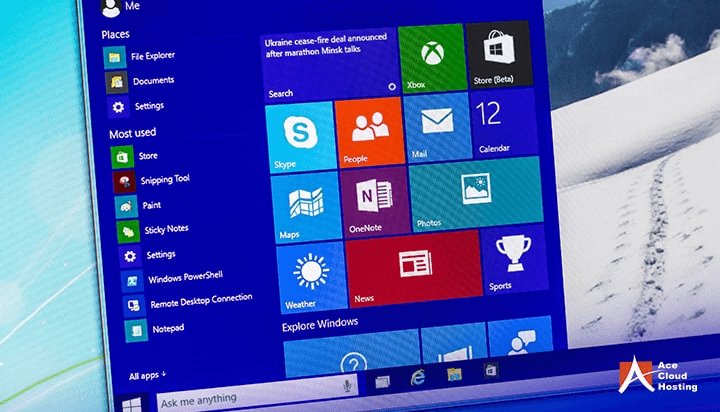Open the Weather tile
720x412 pixels.
[x=311, y=274]
